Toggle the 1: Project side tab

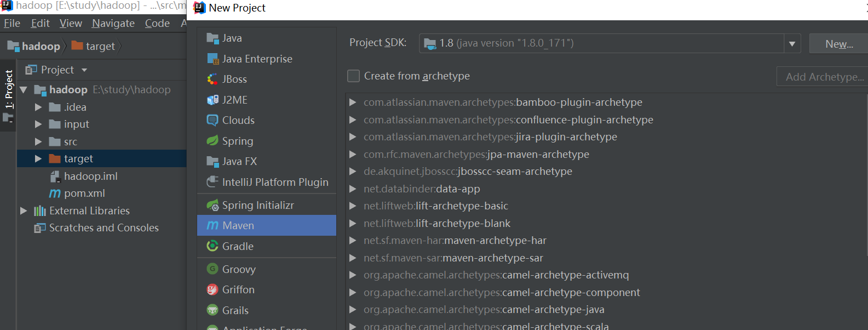coord(8,96)
